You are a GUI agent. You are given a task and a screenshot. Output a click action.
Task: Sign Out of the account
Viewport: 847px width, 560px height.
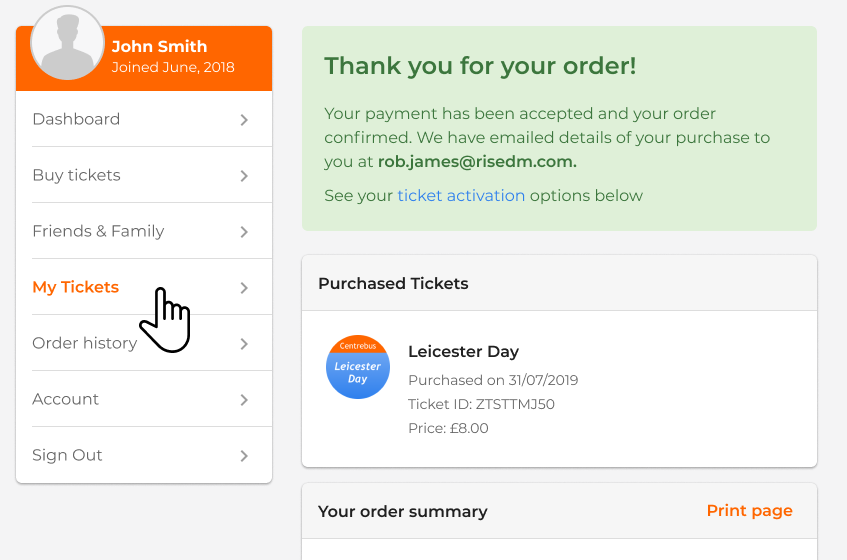click(x=67, y=455)
